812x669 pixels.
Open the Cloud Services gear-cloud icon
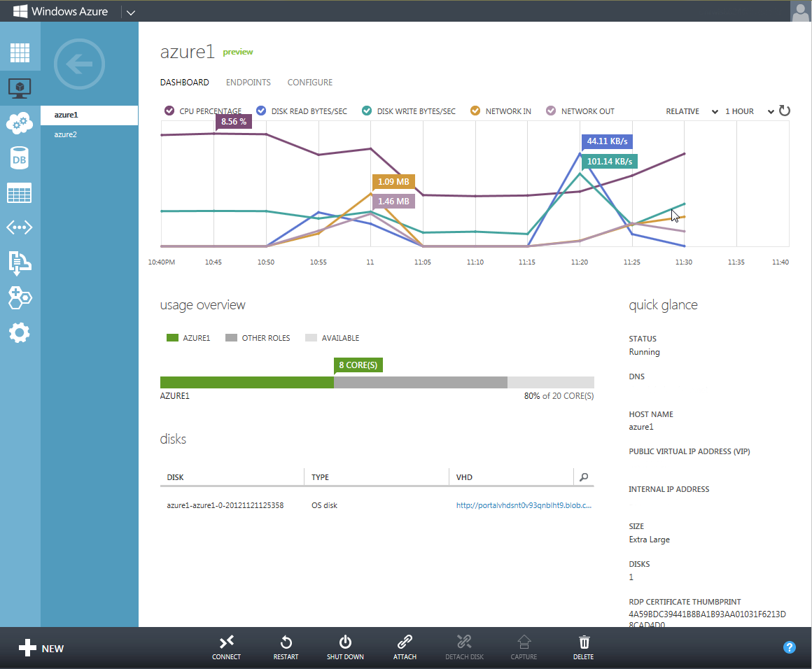20,123
